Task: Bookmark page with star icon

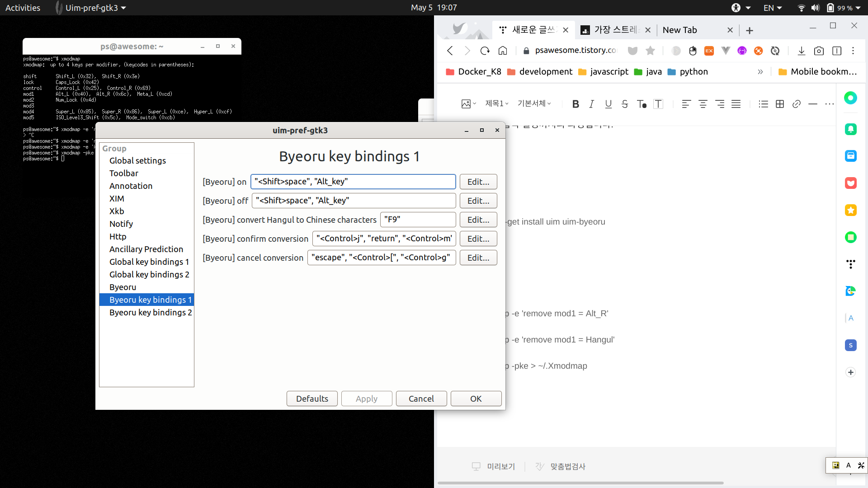Action: (x=650, y=51)
